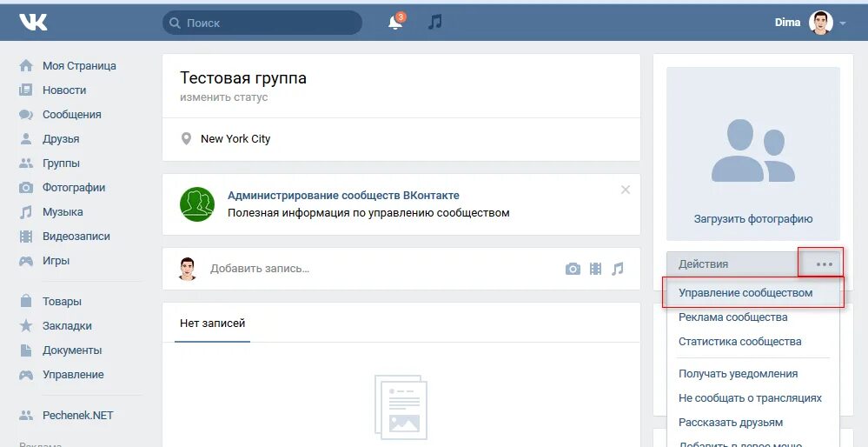
Task: Click the film icon beside Видеозаписи
Action: click(26, 237)
